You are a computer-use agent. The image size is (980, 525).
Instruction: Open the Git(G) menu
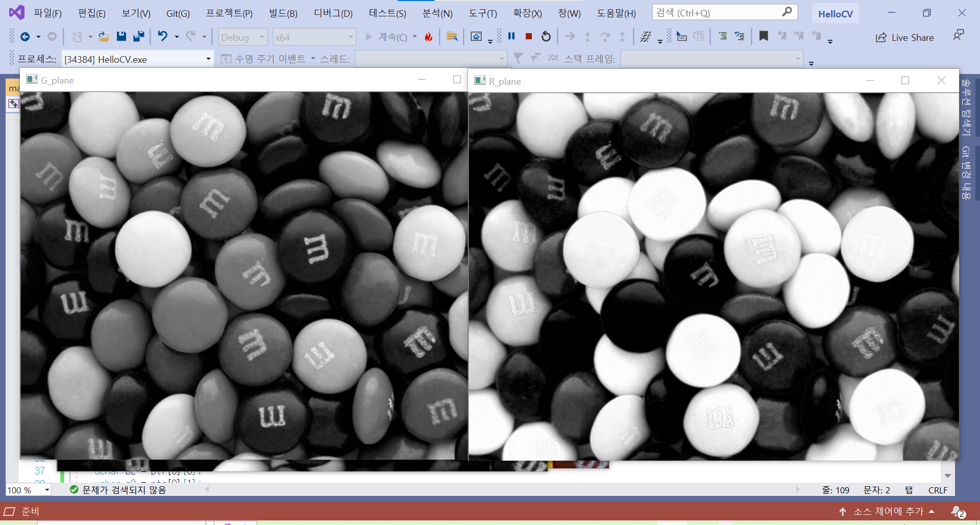pyautogui.click(x=178, y=13)
